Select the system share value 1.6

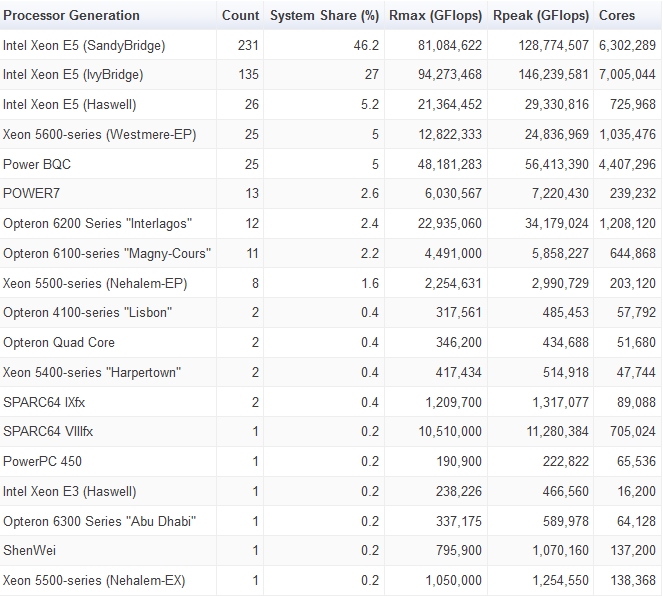370,283
